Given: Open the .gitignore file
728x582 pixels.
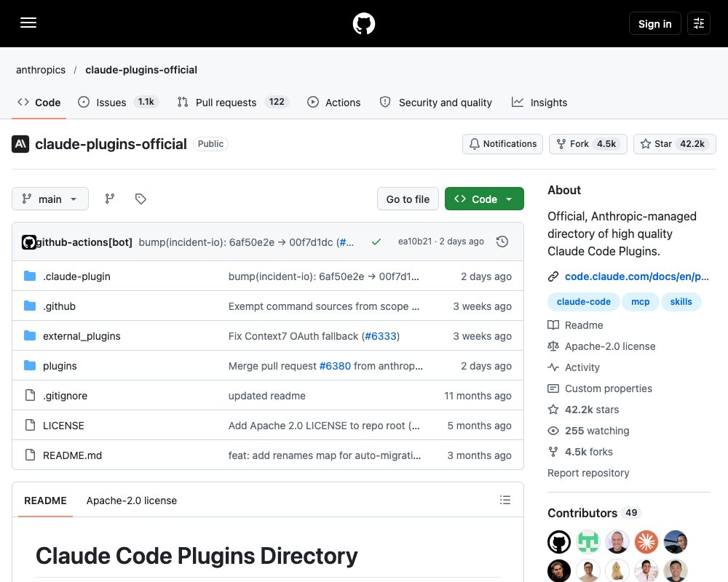Looking at the screenshot, I should click(65, 396).
